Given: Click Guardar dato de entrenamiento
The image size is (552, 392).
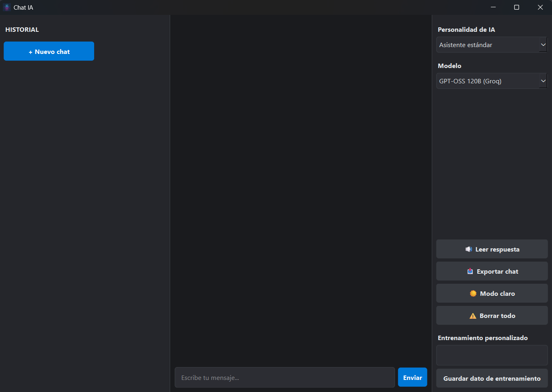Looking at the screenshot, I should click(492, 378).
